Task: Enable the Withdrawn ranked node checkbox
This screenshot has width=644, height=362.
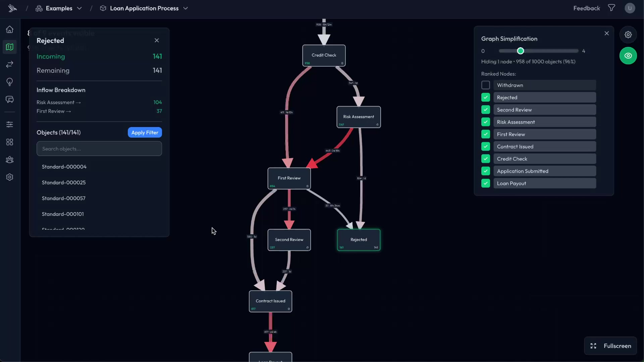Action: click(486, 85)
